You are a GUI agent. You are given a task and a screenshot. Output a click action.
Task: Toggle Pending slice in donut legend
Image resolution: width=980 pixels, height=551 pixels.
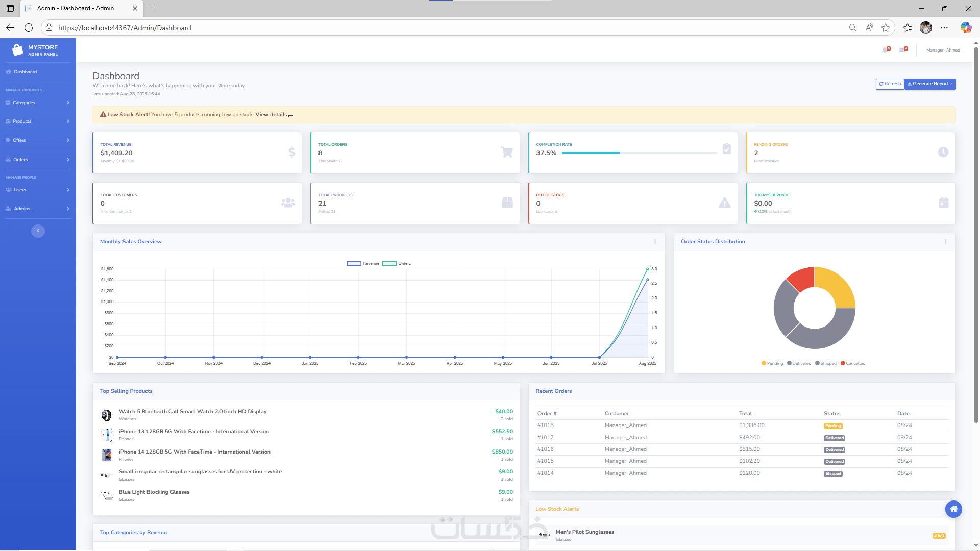(x=772, y=363)
